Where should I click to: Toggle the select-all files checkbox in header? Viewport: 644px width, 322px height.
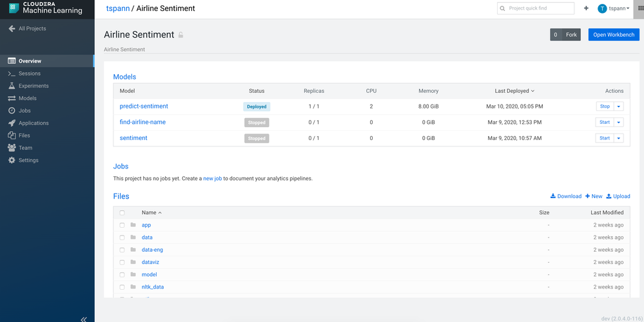(122, 212)
